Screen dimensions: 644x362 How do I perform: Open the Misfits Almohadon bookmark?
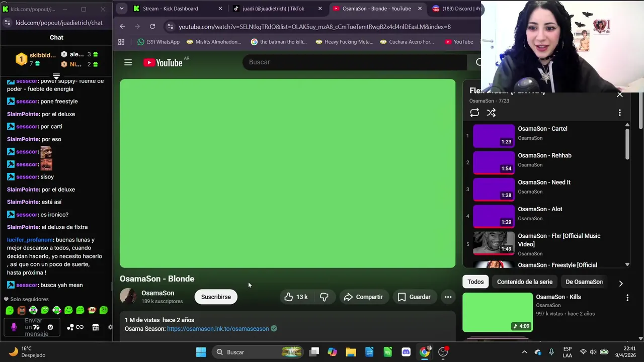pos(214,42)
